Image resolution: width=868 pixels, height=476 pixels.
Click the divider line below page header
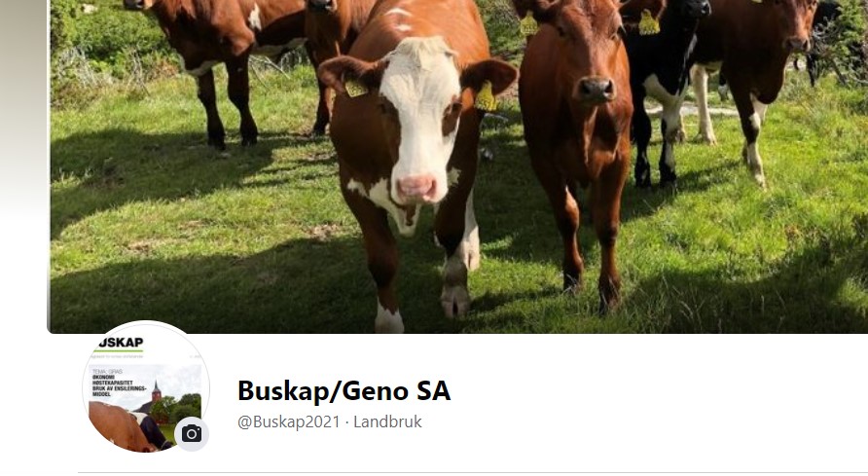pyautogui.click(x=473, y=473)
